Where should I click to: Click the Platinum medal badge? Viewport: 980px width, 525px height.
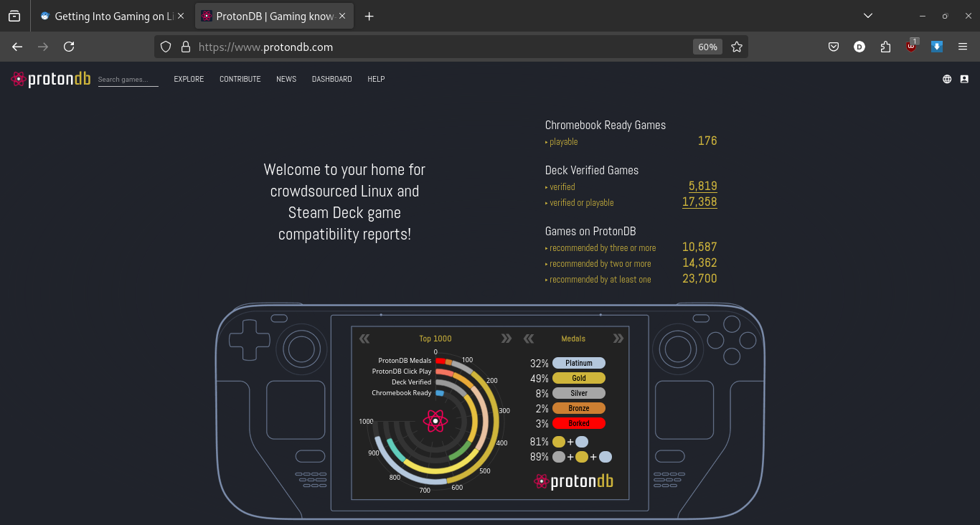pyautogui.click(x=579, y=363)
